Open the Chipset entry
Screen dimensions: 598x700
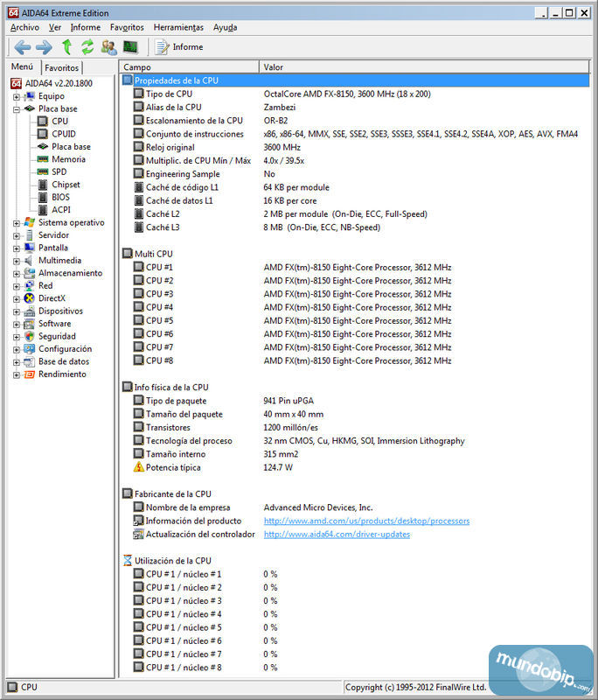pyautogui.click(x=66, y=185)
